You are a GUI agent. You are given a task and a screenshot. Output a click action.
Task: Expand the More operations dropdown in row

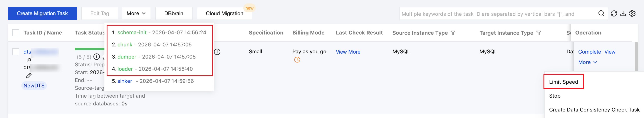(587, 62)
